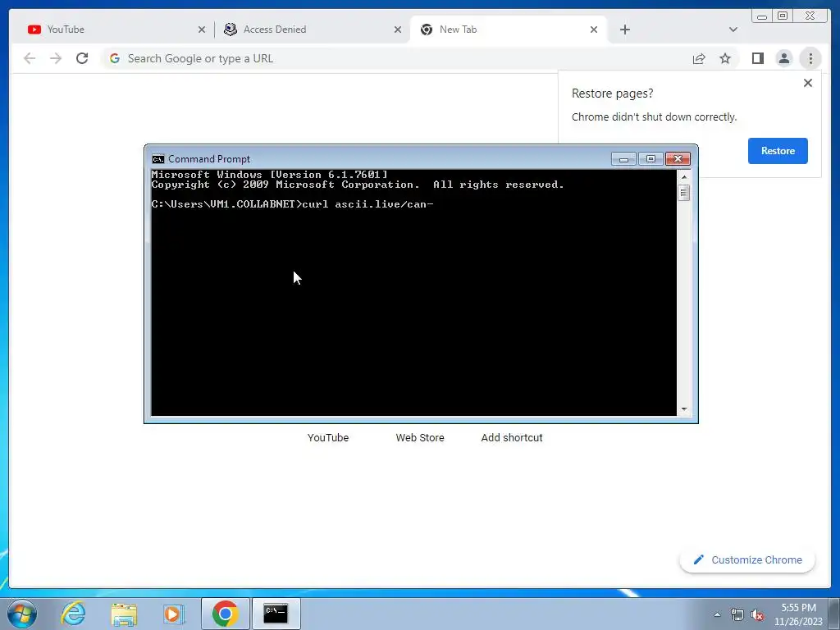Open the Web Store shortcut
This screenshot has width=840, height=630.
click(420, 438)
